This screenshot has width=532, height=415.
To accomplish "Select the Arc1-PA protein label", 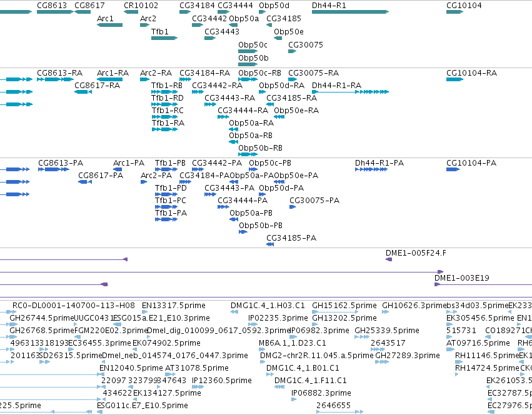I will click(x=129, y=164).
